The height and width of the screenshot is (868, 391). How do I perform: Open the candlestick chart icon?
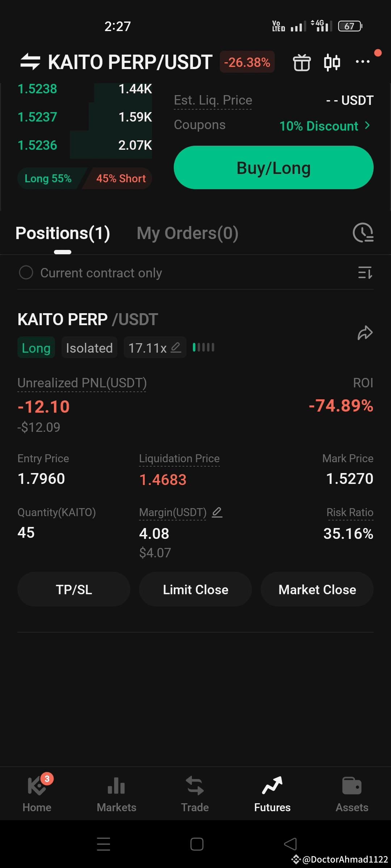point(332,62)
